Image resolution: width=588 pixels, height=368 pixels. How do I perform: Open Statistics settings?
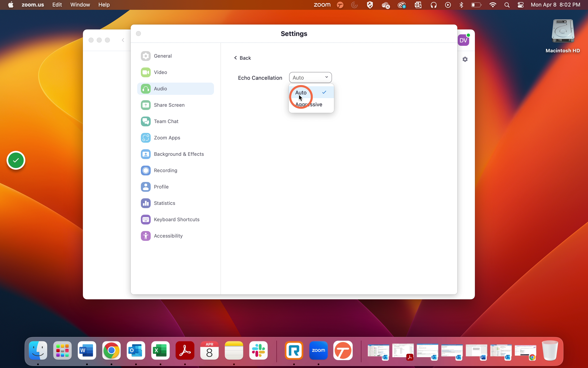pyautogui.click(x=175, y=203)
